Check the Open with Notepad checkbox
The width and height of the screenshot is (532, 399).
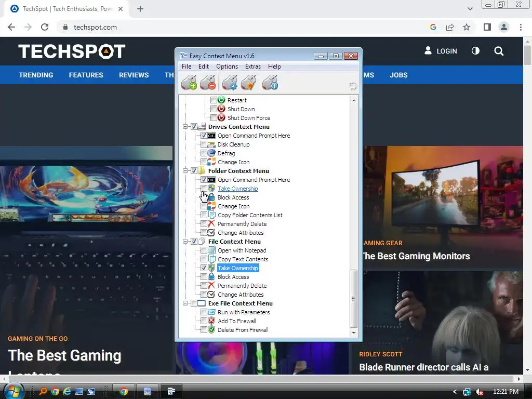point(204,250)
